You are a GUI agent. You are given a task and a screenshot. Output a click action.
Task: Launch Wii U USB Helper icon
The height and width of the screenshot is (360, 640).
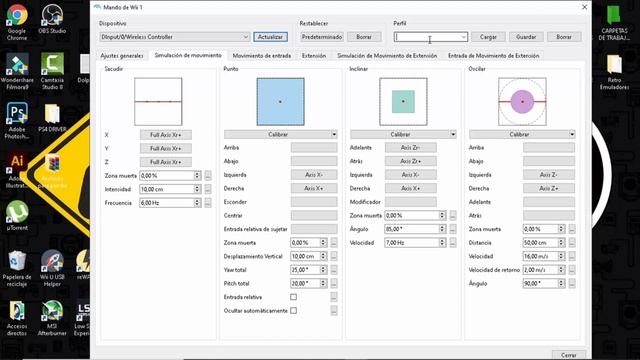tap(52, 268)
